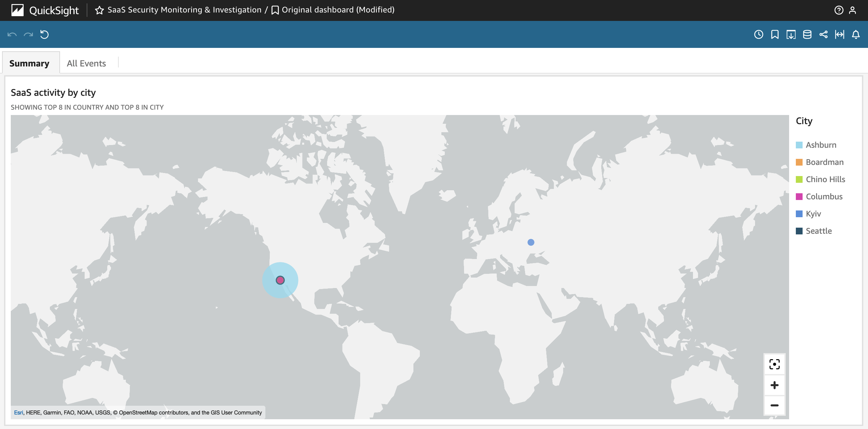Screen dimensions: 868x429
Task: Click the fullscreen/fit map view icon
Action: pos(774,364)
